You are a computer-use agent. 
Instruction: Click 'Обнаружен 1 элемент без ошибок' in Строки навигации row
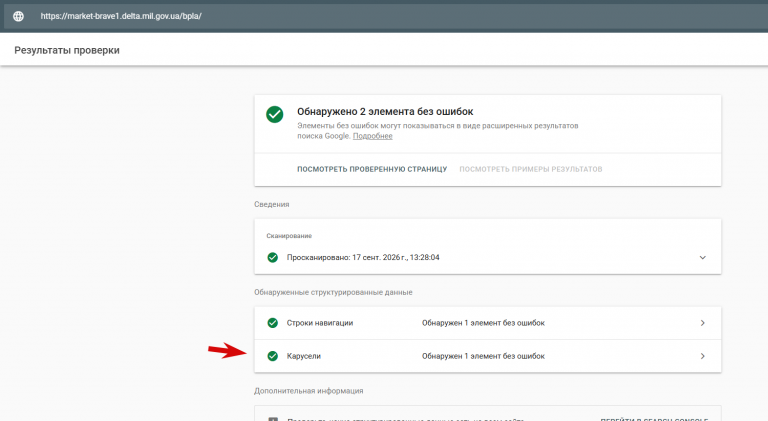[x=483, y=323]
